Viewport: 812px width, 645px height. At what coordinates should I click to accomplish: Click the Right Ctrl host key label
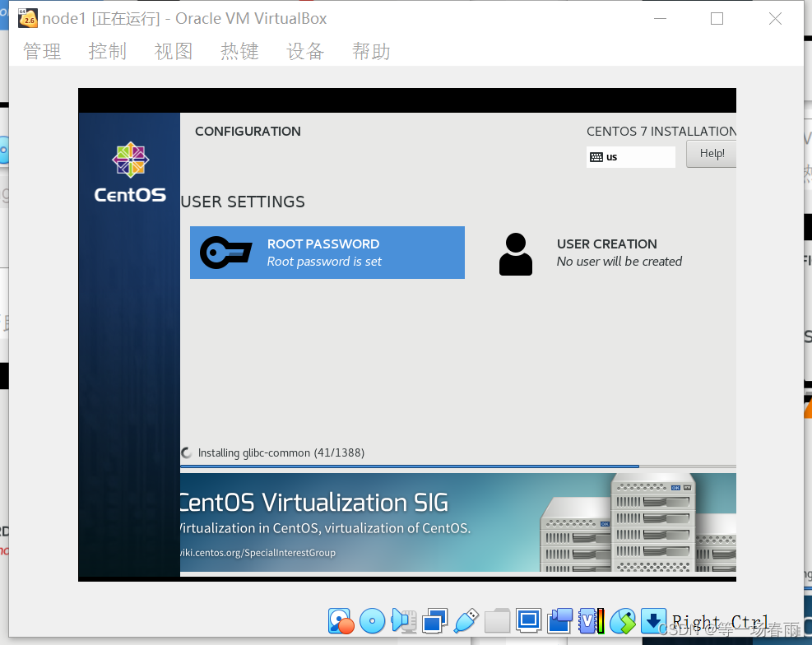tap(720, 622)
